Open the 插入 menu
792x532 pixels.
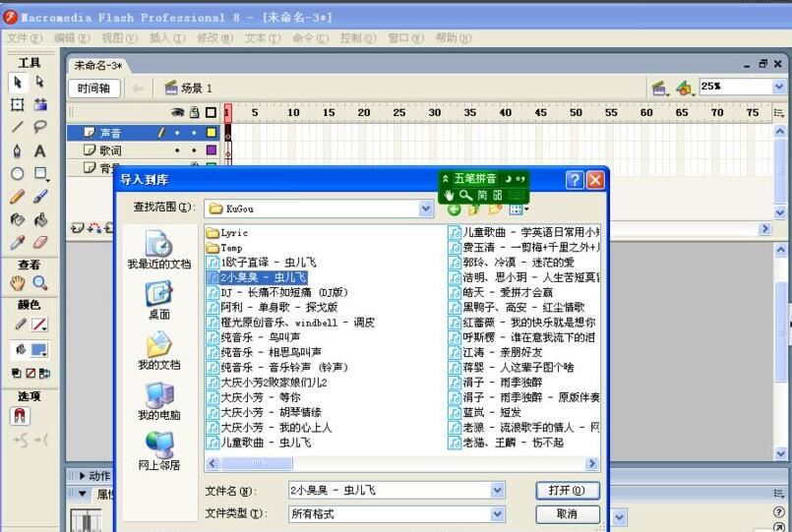[167, 37]
